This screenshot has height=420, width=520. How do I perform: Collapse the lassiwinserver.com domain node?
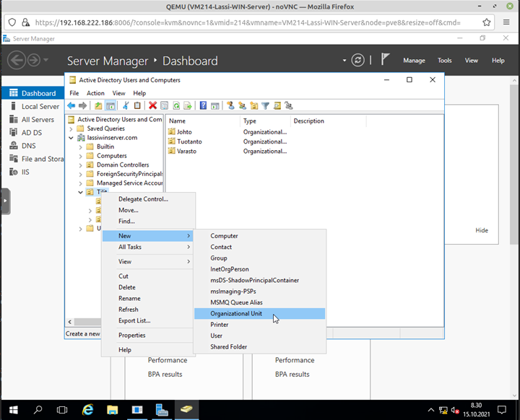(71, 138)
